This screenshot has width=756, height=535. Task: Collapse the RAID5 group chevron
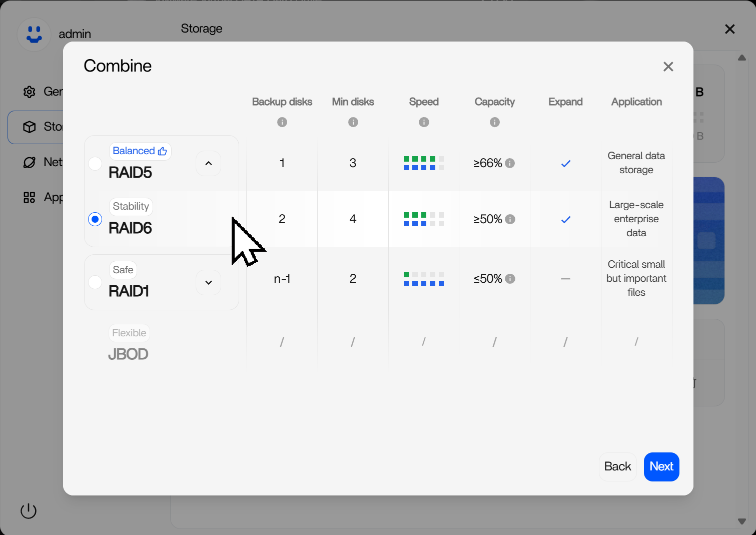[209, 163]
